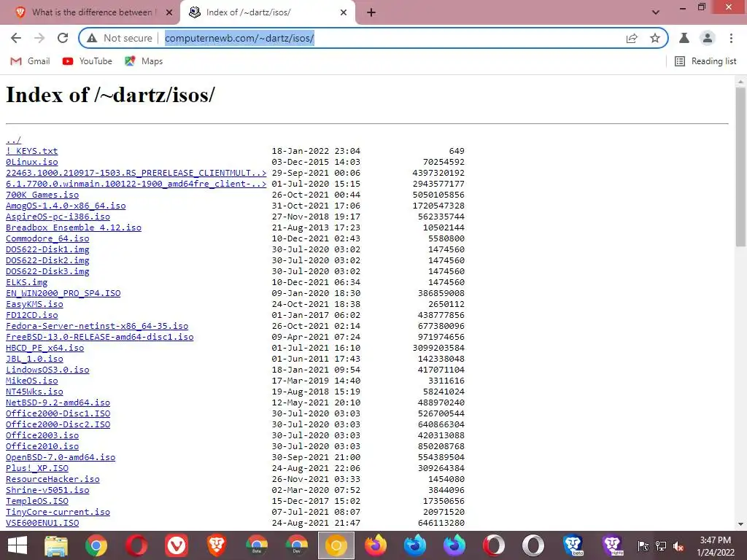Open 22463.1000 RS_PRERELEASE CLIENTMULT link
Screen dimensions: 747x560
pos(136,173)
